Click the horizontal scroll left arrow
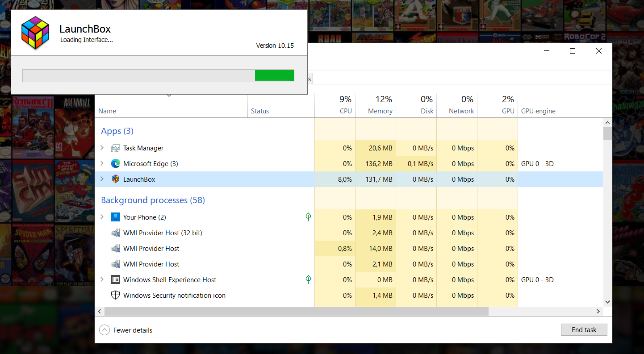This screenshot has width=644, height=354. (x=100, y=311)
